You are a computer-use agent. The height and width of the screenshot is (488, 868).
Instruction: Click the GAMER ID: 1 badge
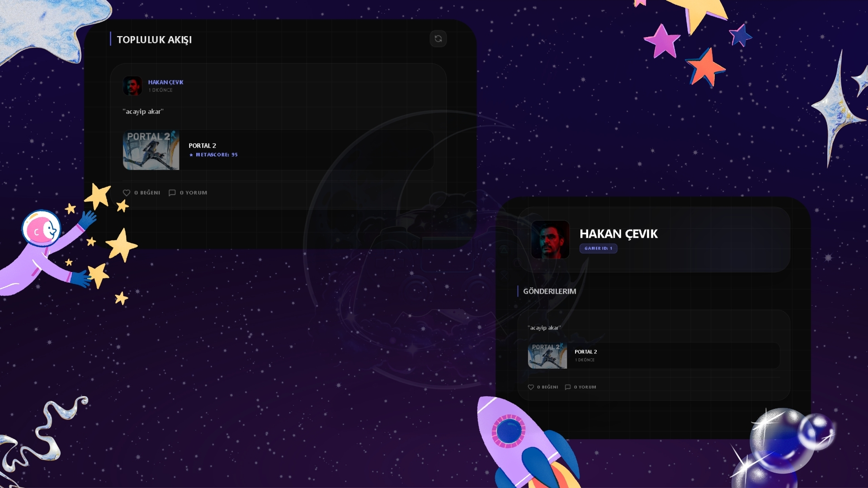tap(598, 249)
